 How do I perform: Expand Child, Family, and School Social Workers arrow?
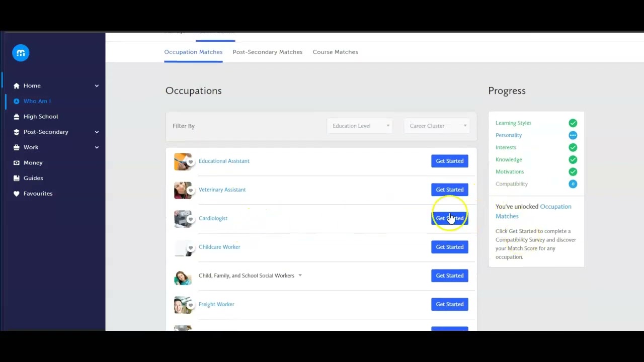coord(300,276)
